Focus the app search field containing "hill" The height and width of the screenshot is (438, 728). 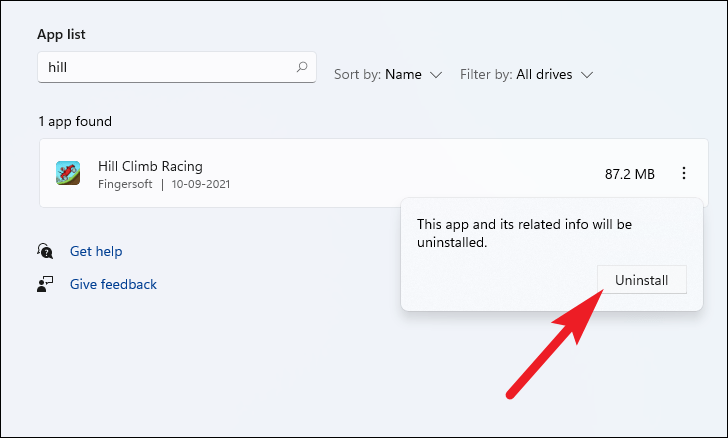pyautogui.click(x=177, y=67)
